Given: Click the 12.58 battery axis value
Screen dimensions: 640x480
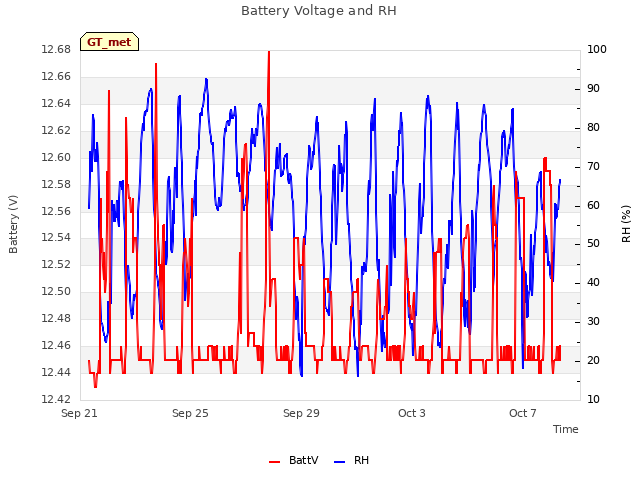Looking at the screenshot, I should [x=56, y=184].
